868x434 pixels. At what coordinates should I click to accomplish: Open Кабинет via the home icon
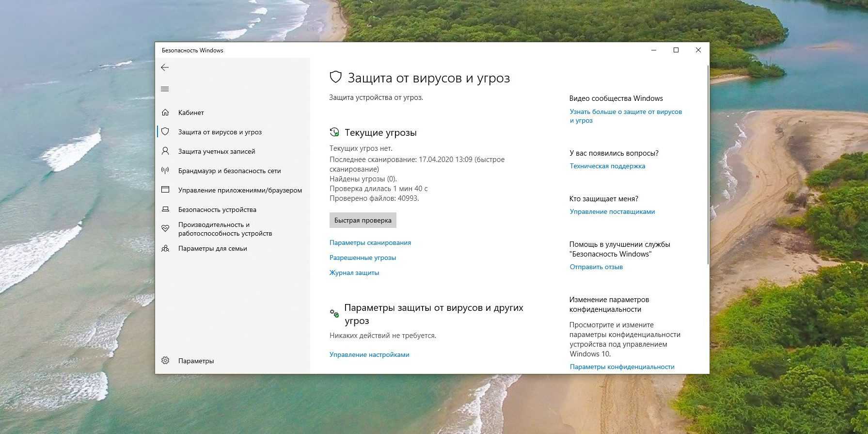tap(165, 113)
